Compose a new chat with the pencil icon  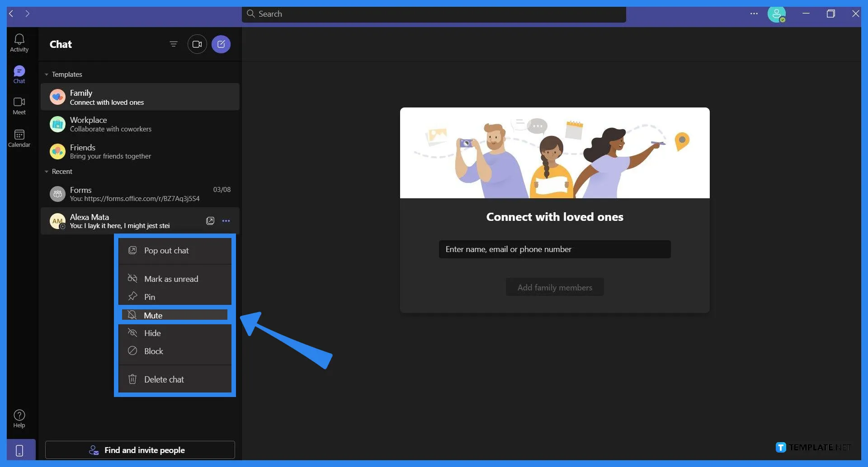click(x=221, y=44)
